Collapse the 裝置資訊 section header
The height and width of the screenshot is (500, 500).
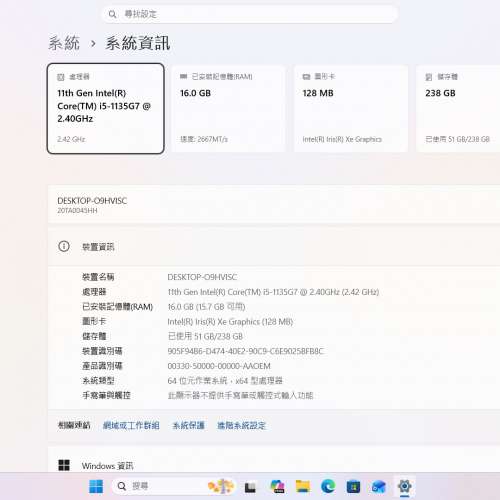pos(274,247)
